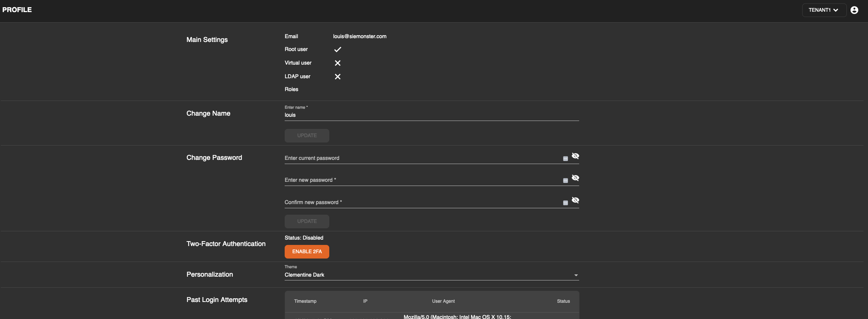The height and width of the screenshot is (319, 868).
Task: Reveal the confirm new password text
Action: (x=575, y=200)
